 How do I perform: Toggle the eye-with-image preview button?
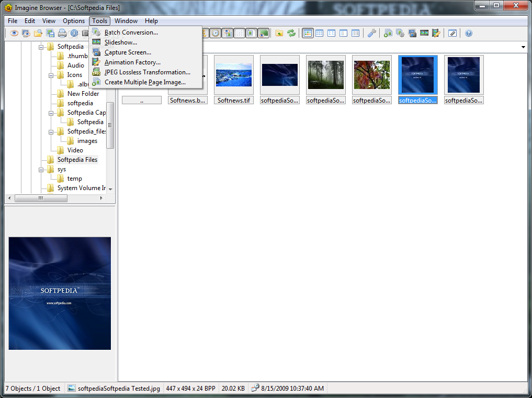point(228,34)
